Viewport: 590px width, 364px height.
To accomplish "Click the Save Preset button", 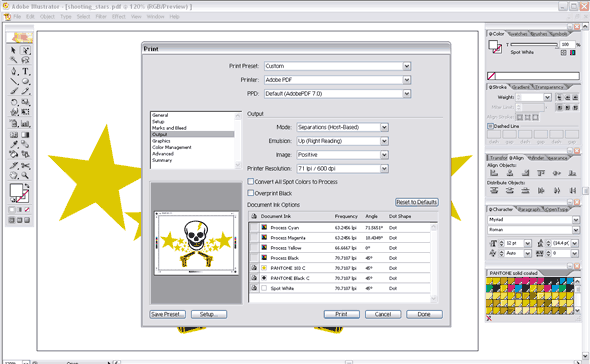I will tap(167, 314).
